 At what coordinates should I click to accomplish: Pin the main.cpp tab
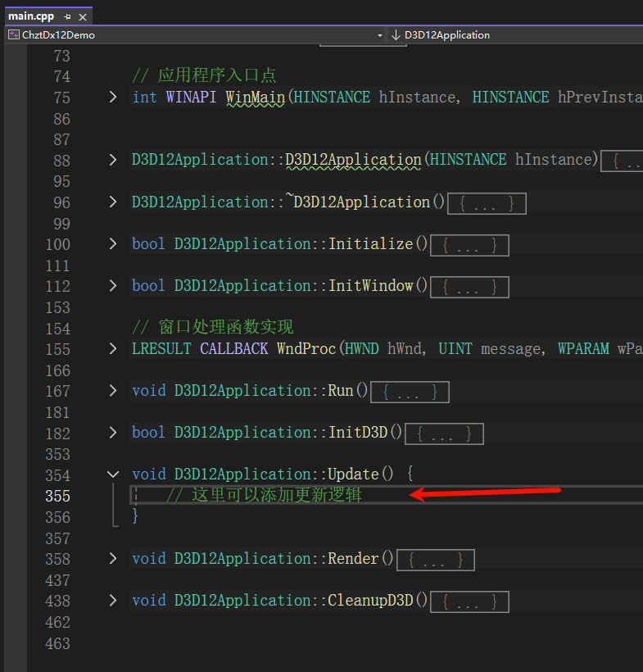[x=67, y=16]
